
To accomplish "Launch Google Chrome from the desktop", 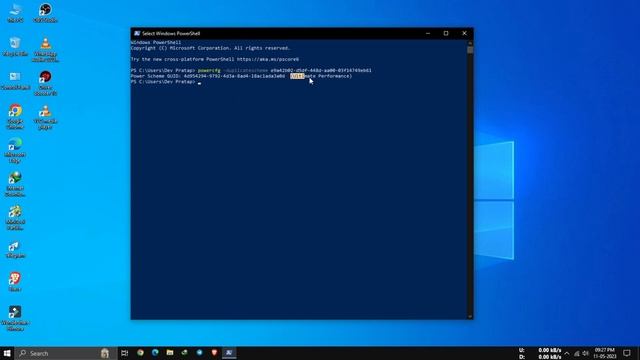I will click(x=15, y=116).
